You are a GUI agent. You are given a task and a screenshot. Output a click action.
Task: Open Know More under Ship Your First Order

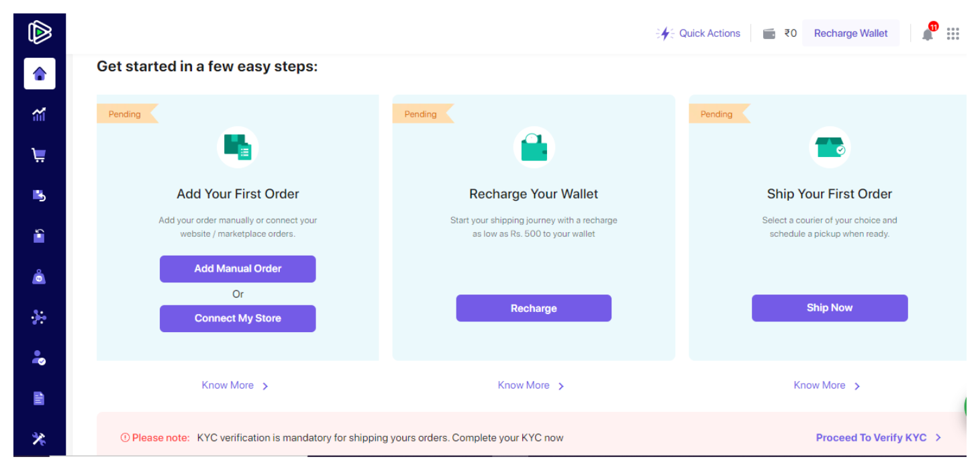(820, 385)
